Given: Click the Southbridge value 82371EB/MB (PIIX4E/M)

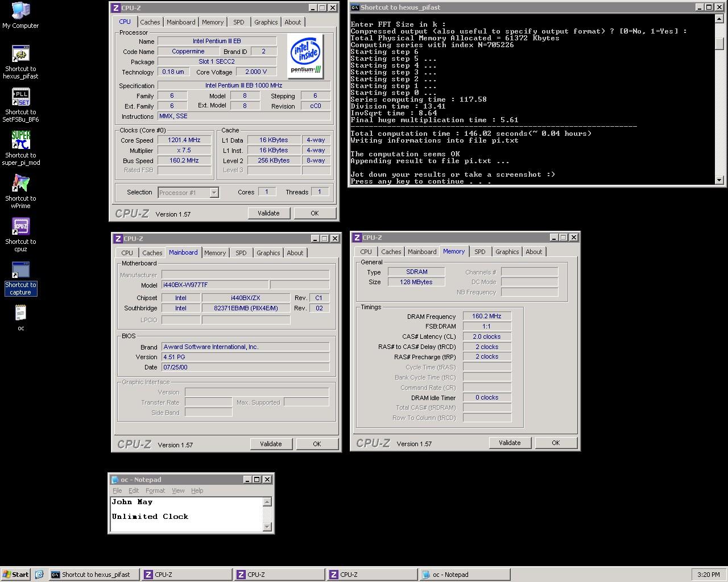Looking at the screenshot, I should [246, 308].
